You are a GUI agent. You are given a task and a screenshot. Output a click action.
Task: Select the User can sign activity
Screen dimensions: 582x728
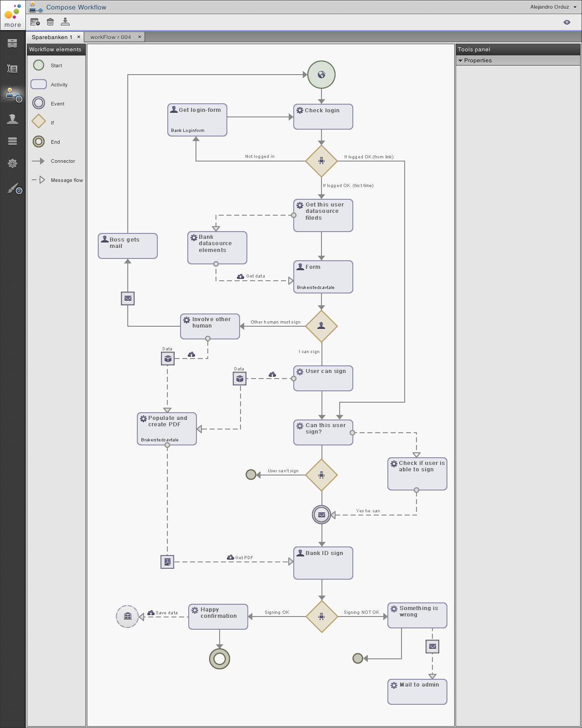(x=323, y=379)
